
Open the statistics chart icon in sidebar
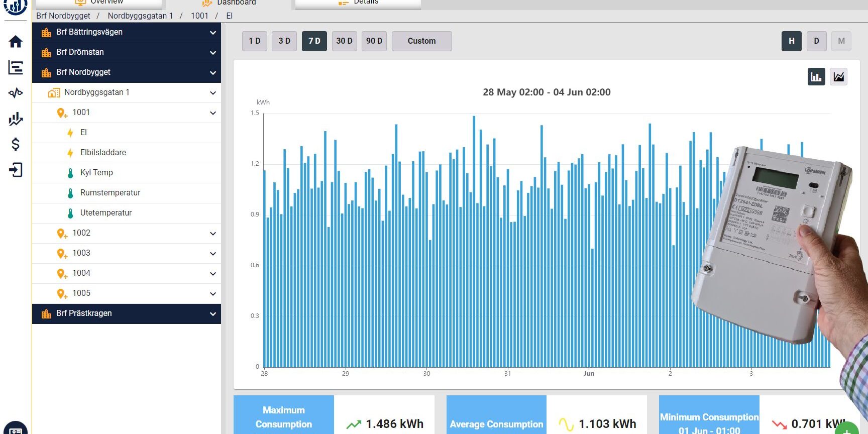16,119
